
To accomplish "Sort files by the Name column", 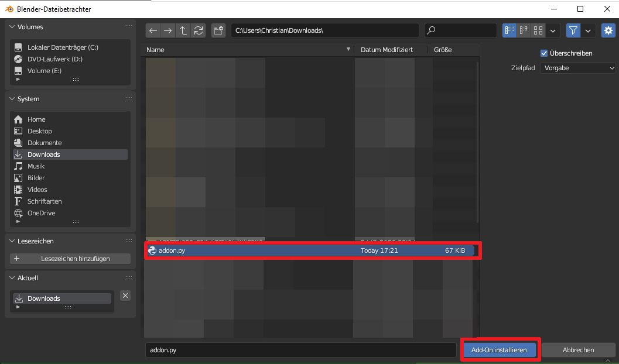I will pyautogui.click(x=248, y=50).
